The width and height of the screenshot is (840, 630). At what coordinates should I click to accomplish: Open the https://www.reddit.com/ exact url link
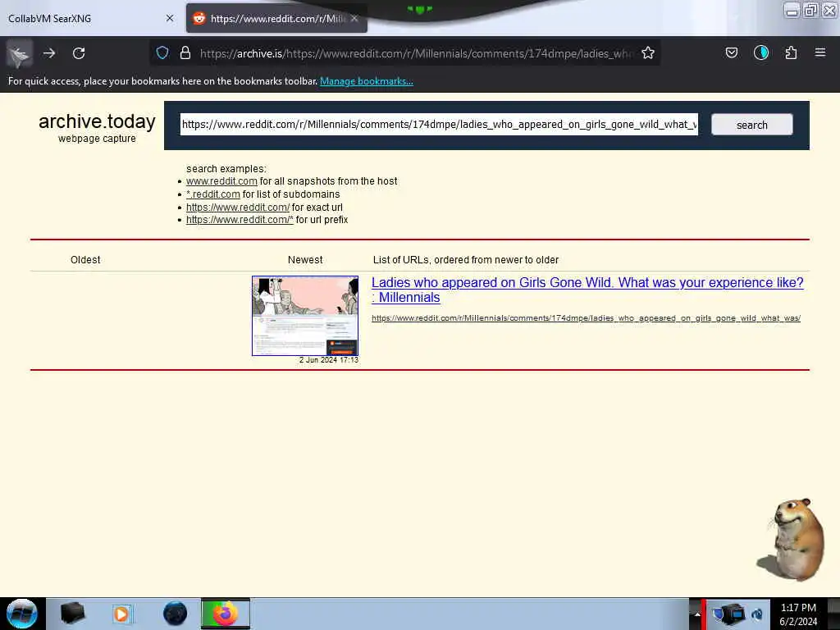click(237, 208)
